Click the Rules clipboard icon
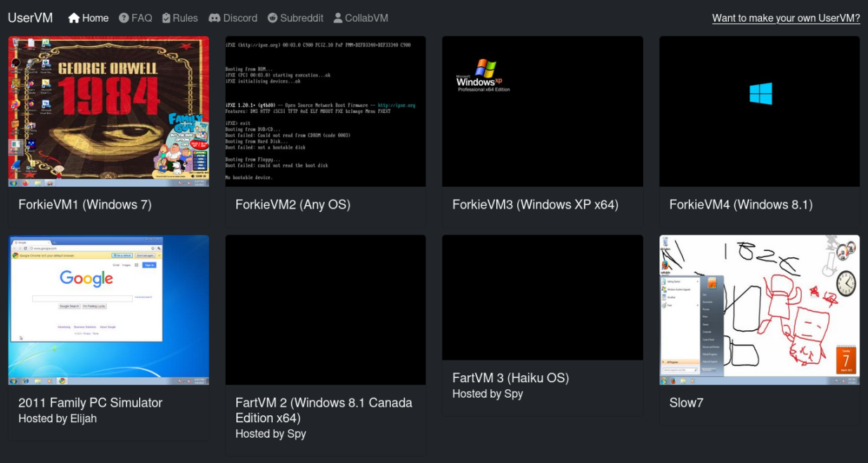The image size is (868, 463). (x=166, y=18)
